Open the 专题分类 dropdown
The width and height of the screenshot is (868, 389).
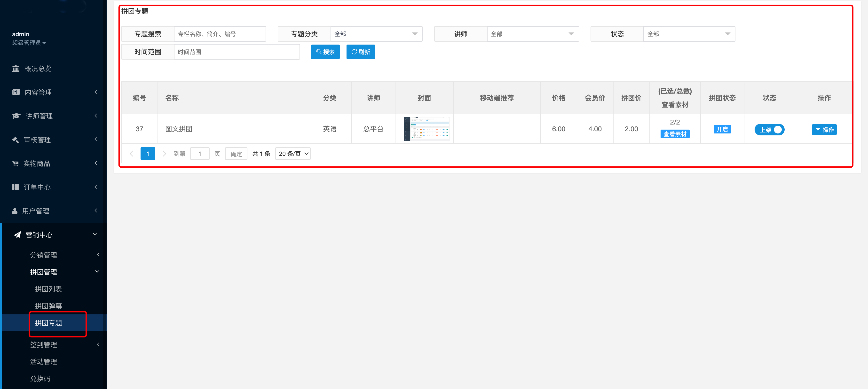click(x=376, y=34)
